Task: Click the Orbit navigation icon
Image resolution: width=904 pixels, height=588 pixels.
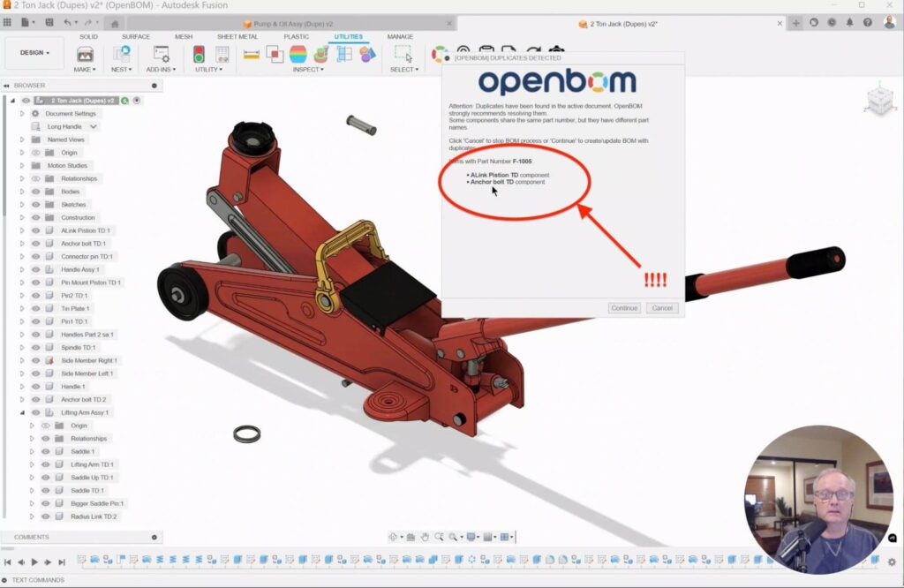Action: pyautogui.click(x=393, y=537)
